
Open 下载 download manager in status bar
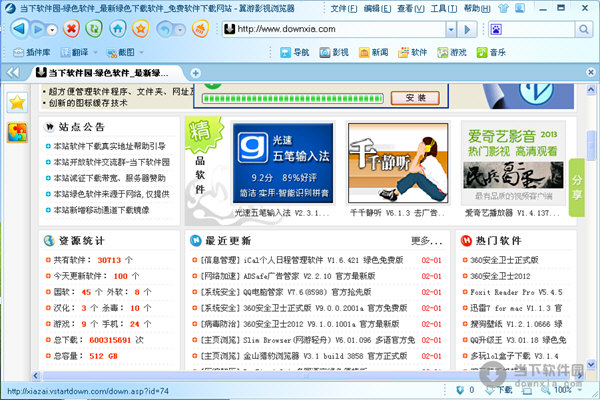[499, 390]
